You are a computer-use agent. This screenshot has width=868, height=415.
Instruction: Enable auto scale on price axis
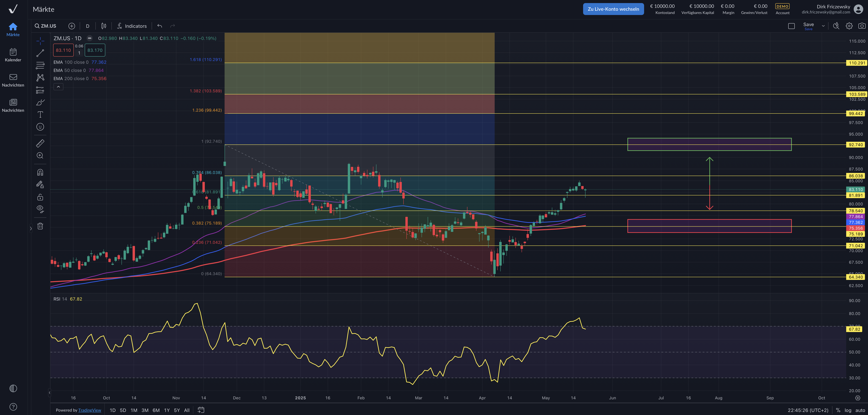tap(860, 410)
